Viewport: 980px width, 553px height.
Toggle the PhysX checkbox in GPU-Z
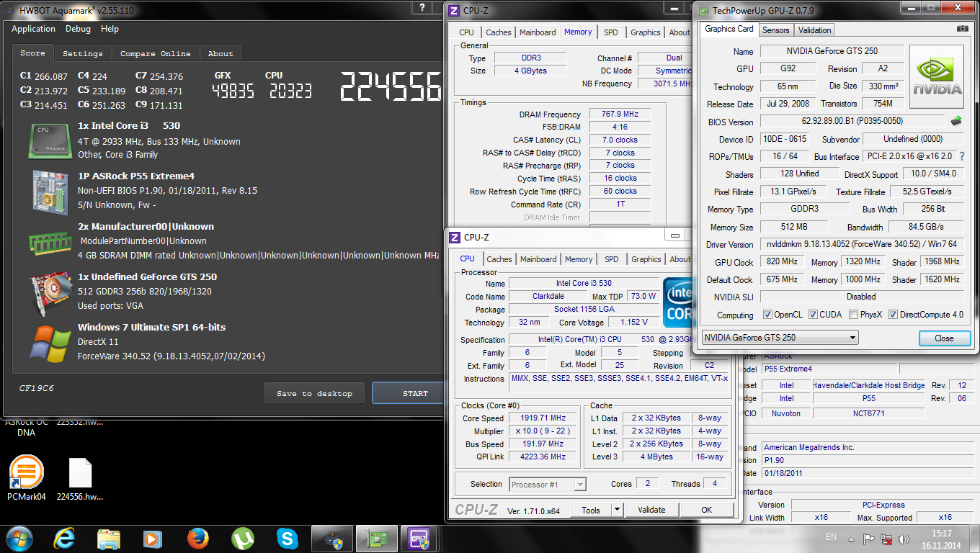point(854,315)
